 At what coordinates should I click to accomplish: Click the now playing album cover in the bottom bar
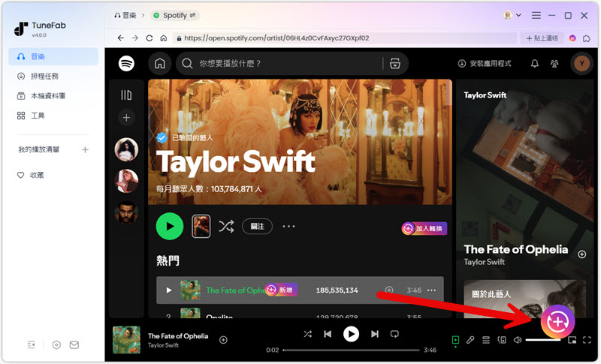pyautogui.click(x=126, y=340)
